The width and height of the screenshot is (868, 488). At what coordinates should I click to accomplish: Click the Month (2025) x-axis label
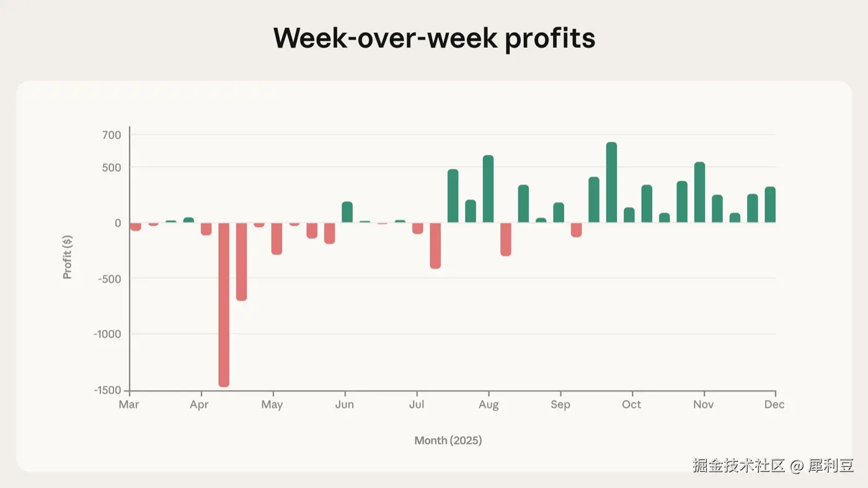448,440
